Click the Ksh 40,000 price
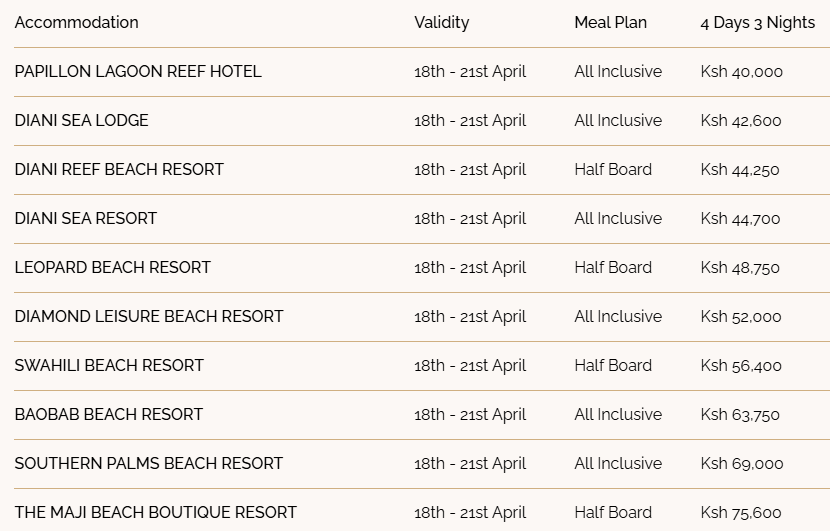The image size is (830, 531). 742,71
